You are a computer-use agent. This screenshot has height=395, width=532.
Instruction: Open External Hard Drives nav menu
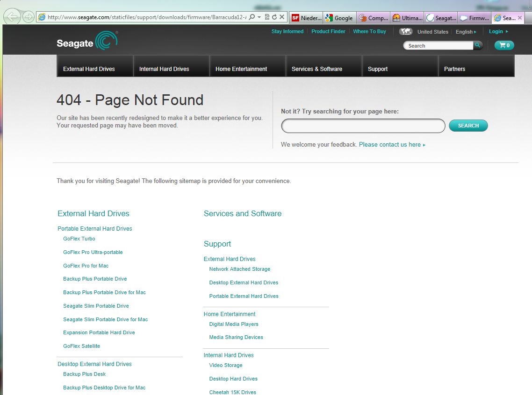(x=95, y=66)
